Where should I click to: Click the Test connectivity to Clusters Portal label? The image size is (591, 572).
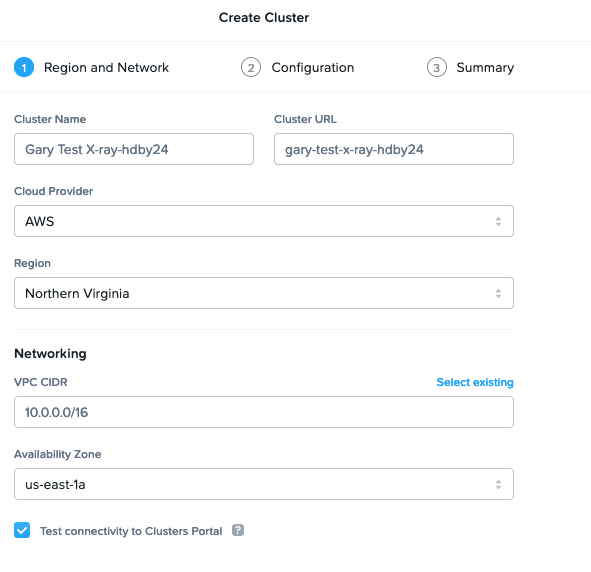tap(131, 531)
